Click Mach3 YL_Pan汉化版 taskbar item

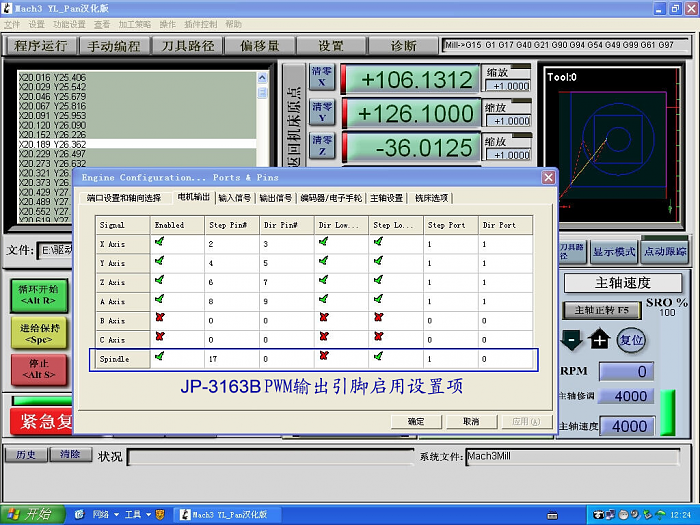pyautogui.click(x=226, y=515)
